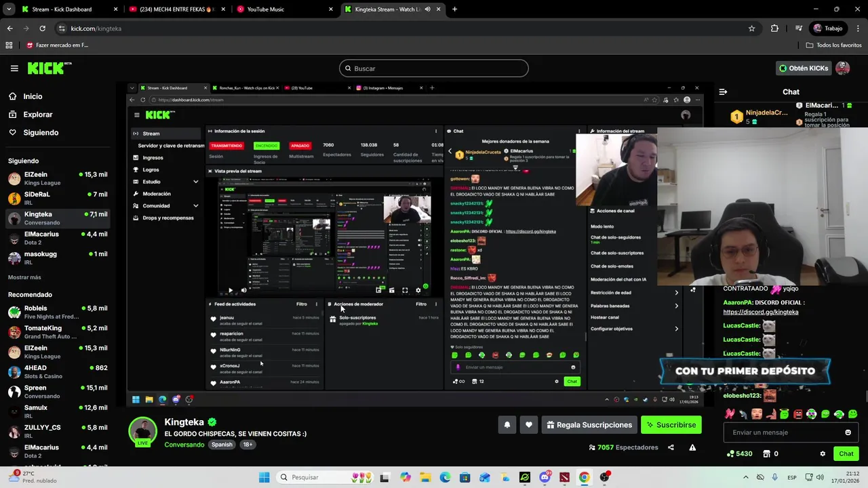Click the Suscribirse button
This screenshot has width=868, height=488.
tap(671, 425)
